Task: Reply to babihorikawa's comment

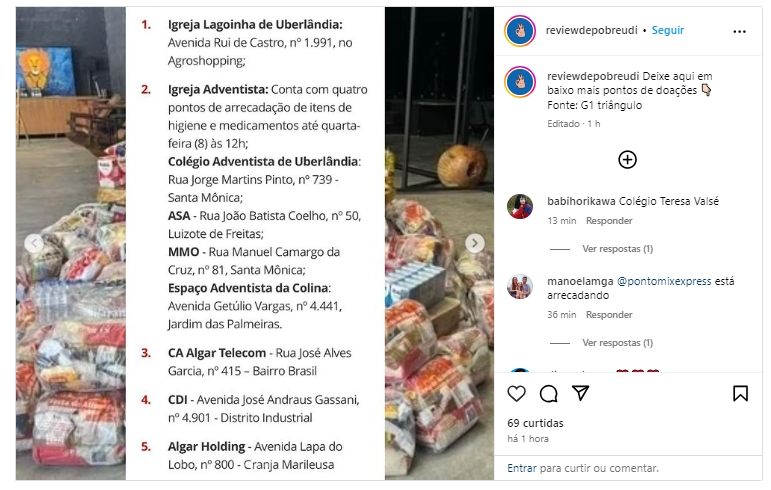Action: point(609,221)
